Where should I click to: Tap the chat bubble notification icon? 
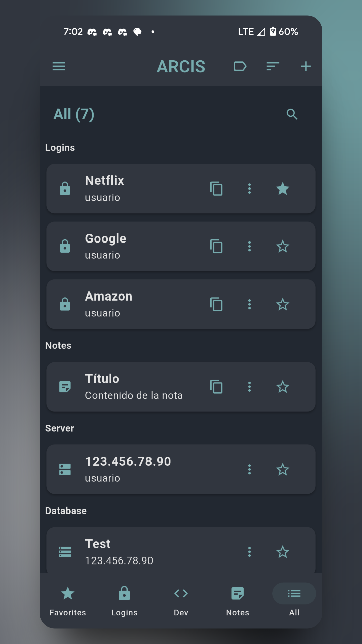tap(137, 32)
